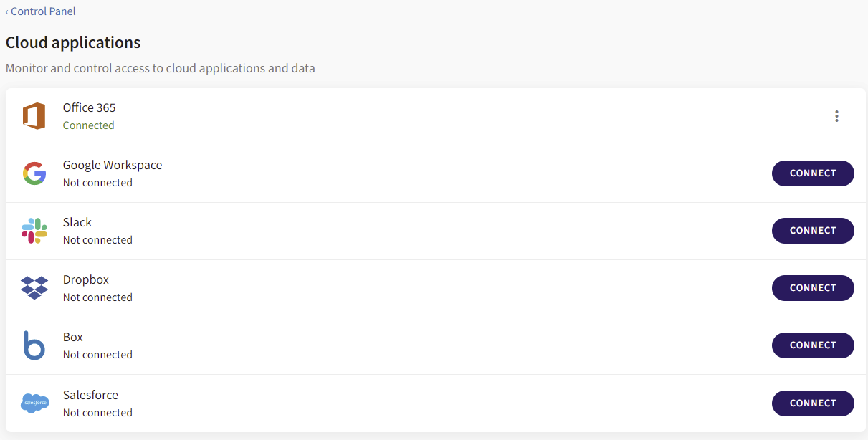Connect the Box application
Image resolution: width=868 pixels, height=440 pixels.
pyautogui.click(x=813, y=345)
